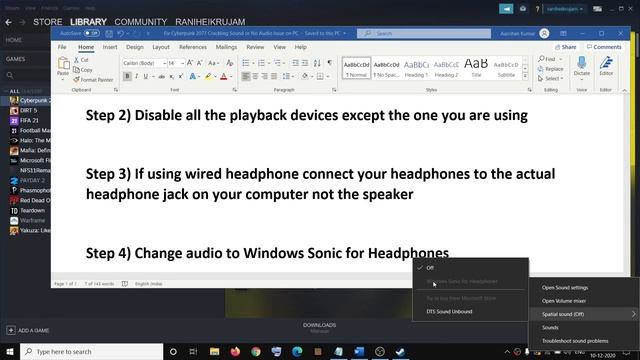This screenshot has height=360, width=640.
Task: Open numbering list dropdown arrow
Action: [x=269, y=63]
